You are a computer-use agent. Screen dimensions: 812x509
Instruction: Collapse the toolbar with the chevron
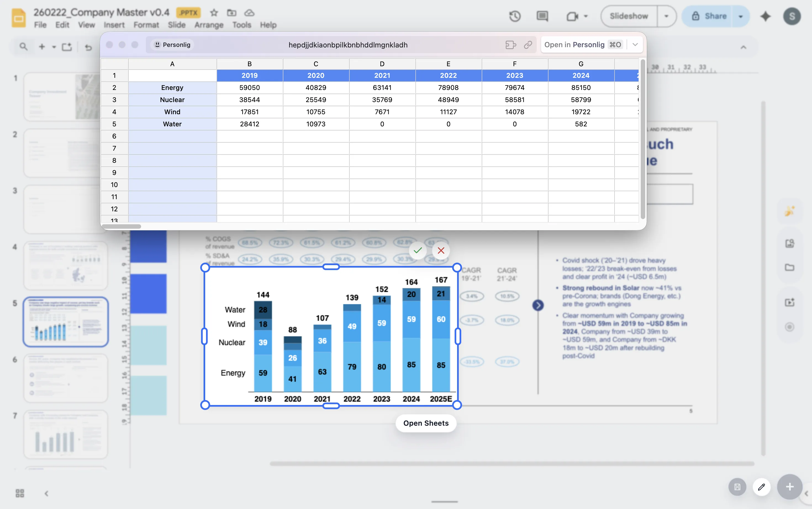(x=743, y=47)
